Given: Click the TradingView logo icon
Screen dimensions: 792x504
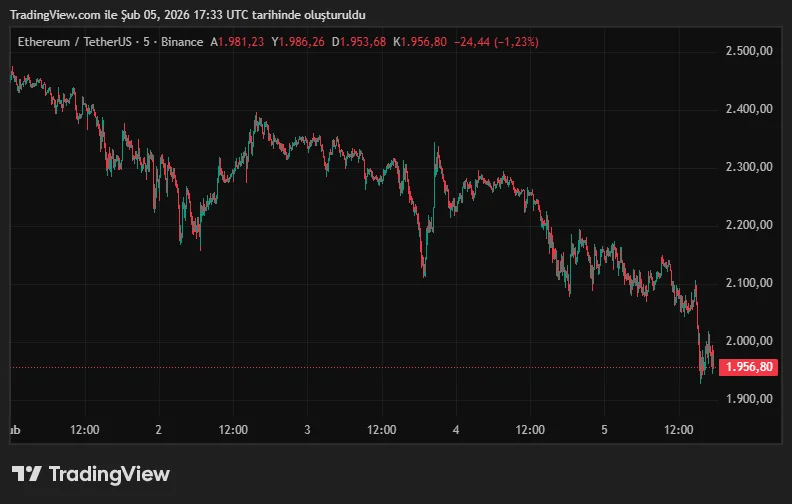Looking at the screenshot, I should click(x=26, y=474).
